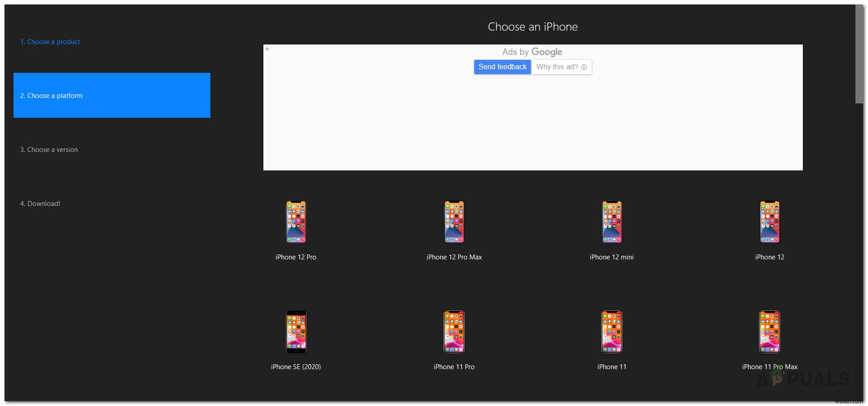Click the back arrow in the ad frame
The height and width of the screenshot is (406, 868).
click(x=268, y=49)
